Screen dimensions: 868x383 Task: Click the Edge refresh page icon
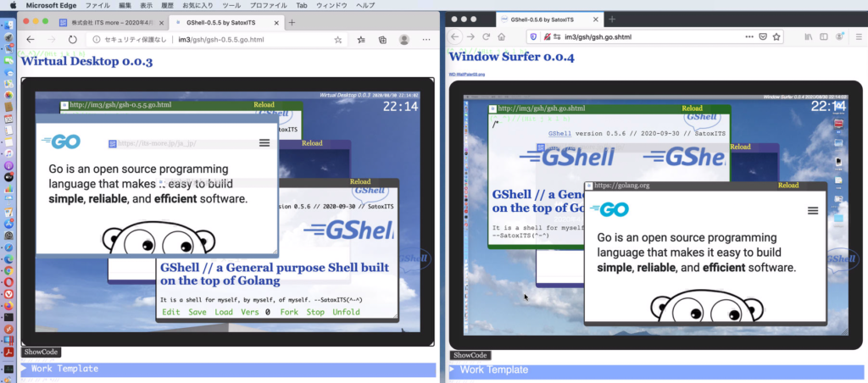[x=73, y=40]
